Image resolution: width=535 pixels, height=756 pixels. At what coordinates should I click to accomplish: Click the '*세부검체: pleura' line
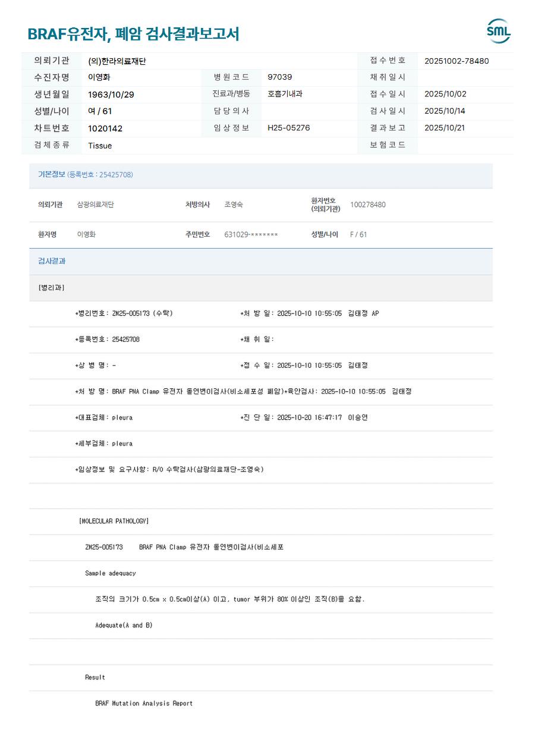(104, 444)
